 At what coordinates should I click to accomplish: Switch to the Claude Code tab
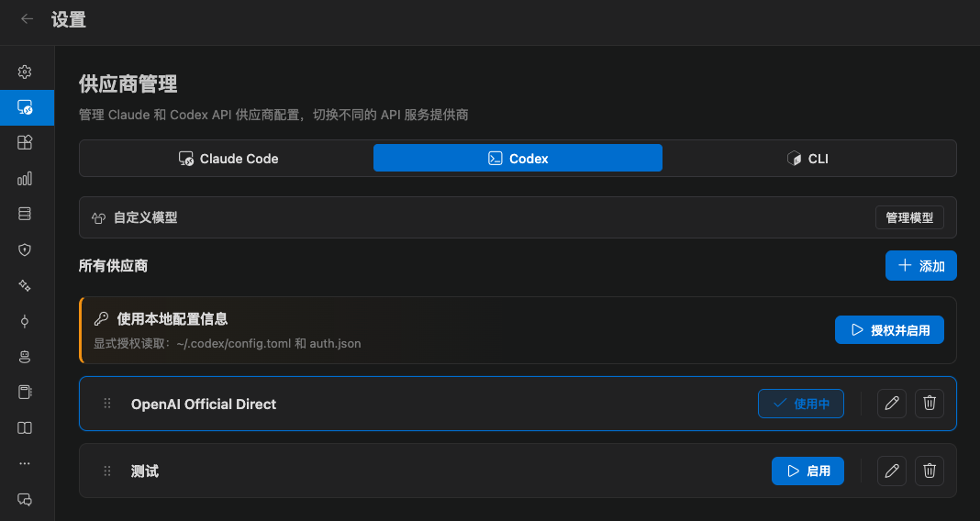[228, 159]
